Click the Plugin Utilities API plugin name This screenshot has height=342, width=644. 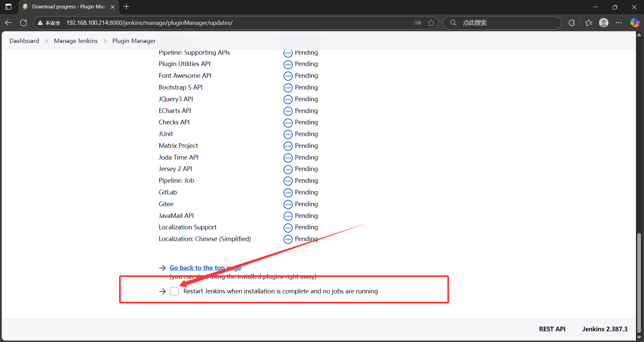(x=184, y=64)
